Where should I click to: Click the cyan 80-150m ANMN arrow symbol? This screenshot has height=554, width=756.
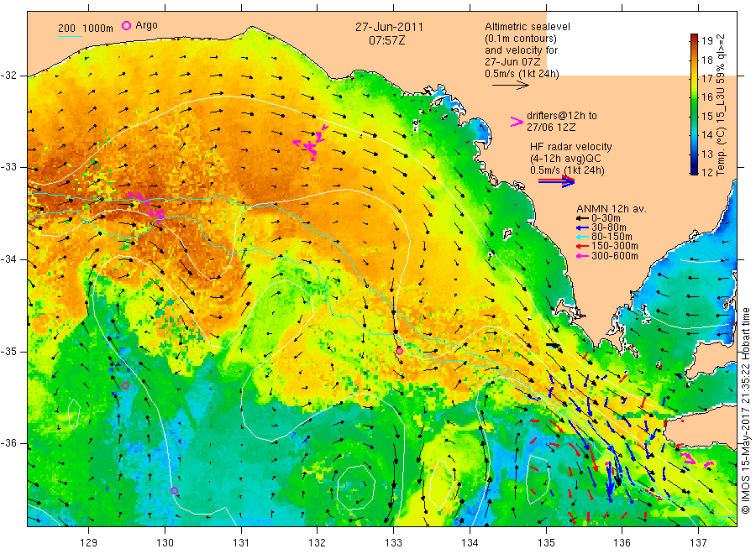pos(582,237)
